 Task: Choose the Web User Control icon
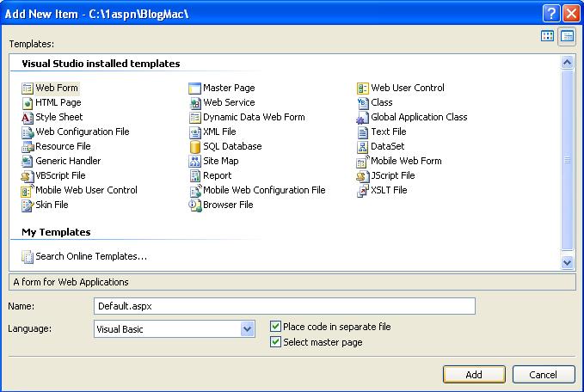click(x=362, y=89)
